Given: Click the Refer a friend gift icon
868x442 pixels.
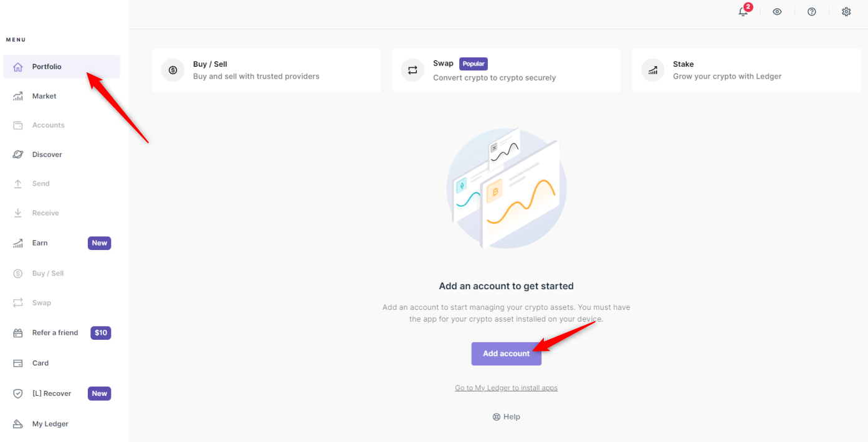Looking at the screenshot, I should click(18, 333).
